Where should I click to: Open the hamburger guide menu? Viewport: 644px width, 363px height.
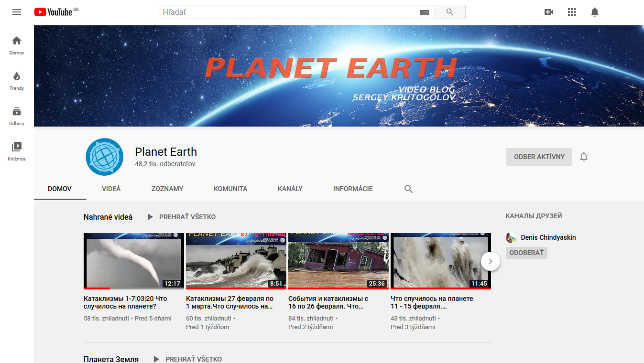(x=17, y=12)
